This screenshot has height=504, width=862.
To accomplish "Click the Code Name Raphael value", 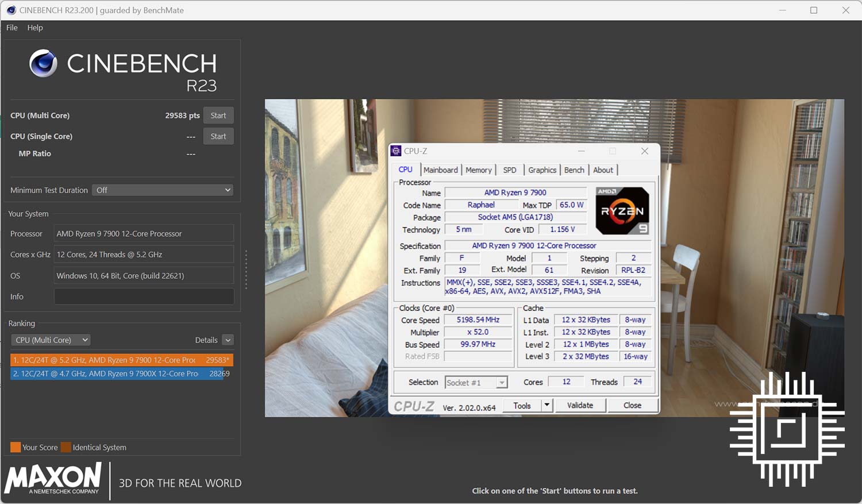I will [x=481, y=205].
